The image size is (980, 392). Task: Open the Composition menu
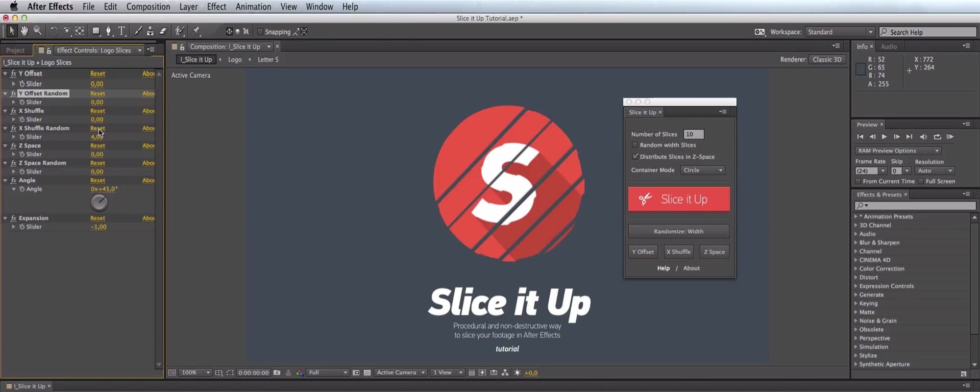click(148, 6)
